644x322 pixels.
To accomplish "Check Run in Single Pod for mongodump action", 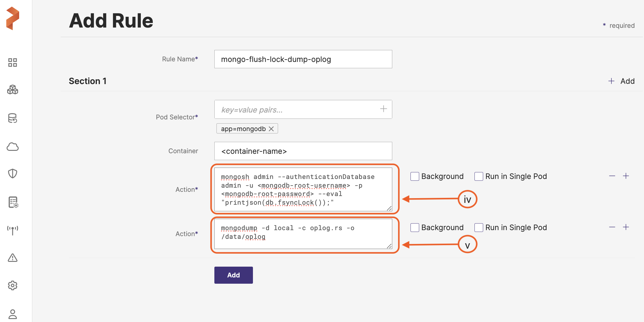I will [x=479, y=228].
